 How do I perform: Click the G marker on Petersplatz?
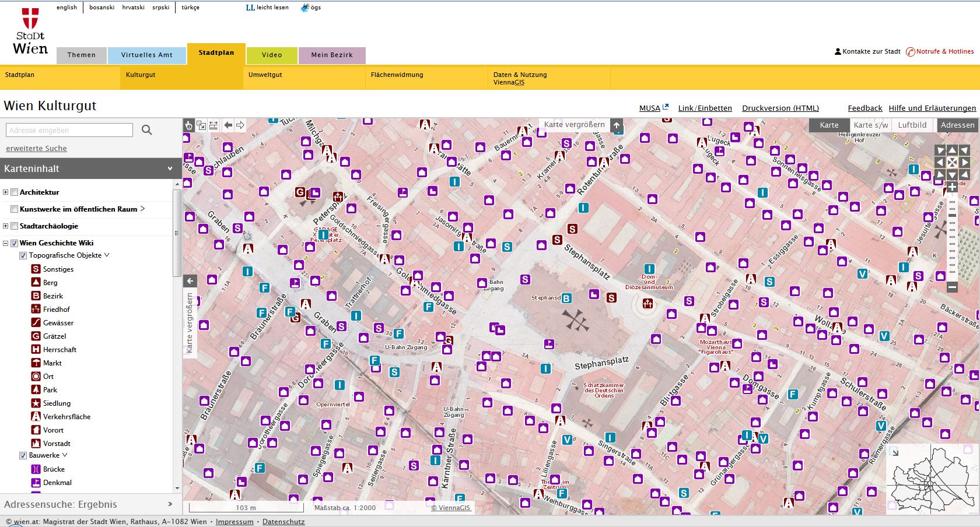[300, 192]
